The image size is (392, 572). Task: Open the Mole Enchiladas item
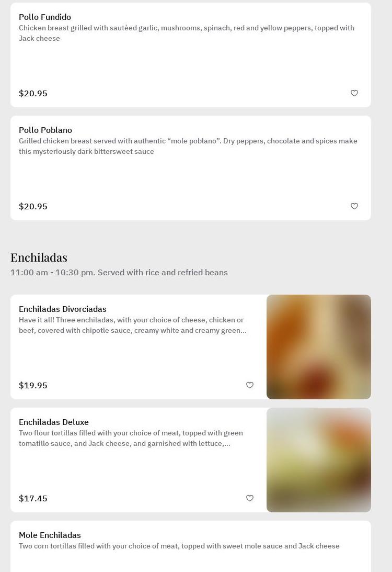[x=50, y=535]
